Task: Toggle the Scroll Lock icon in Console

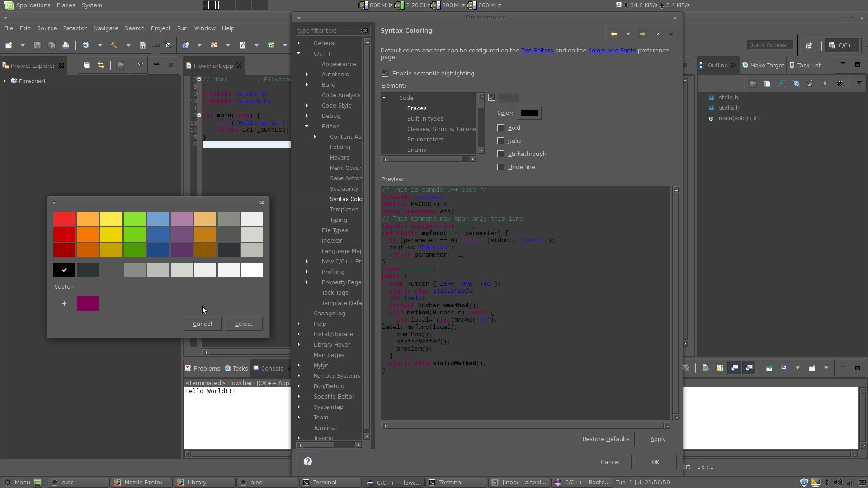Action: [x=720, y=368]
